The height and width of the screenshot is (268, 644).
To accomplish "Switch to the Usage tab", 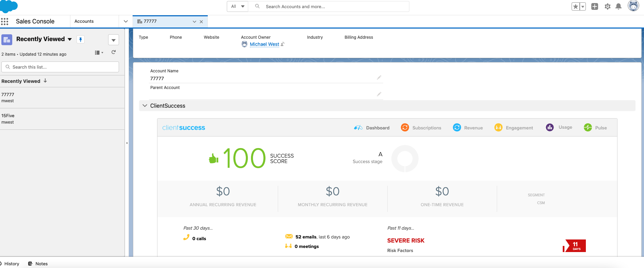I will (559, 127).
